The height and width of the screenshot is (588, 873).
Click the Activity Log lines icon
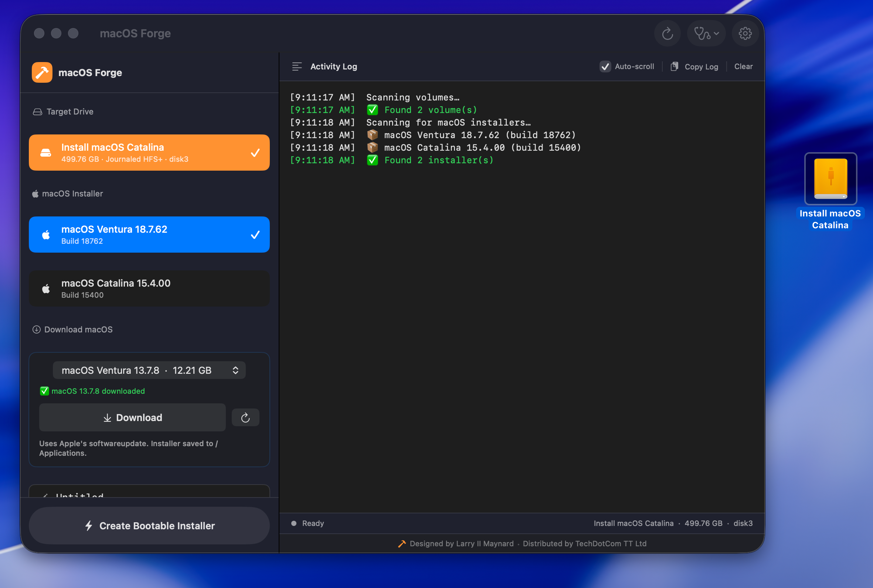pos(297,67)
